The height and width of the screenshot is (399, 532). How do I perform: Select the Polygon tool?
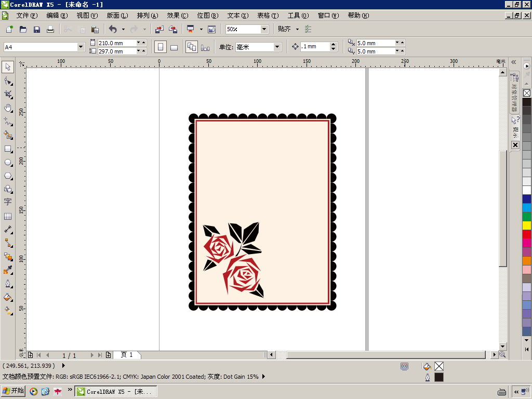[8, 176]
